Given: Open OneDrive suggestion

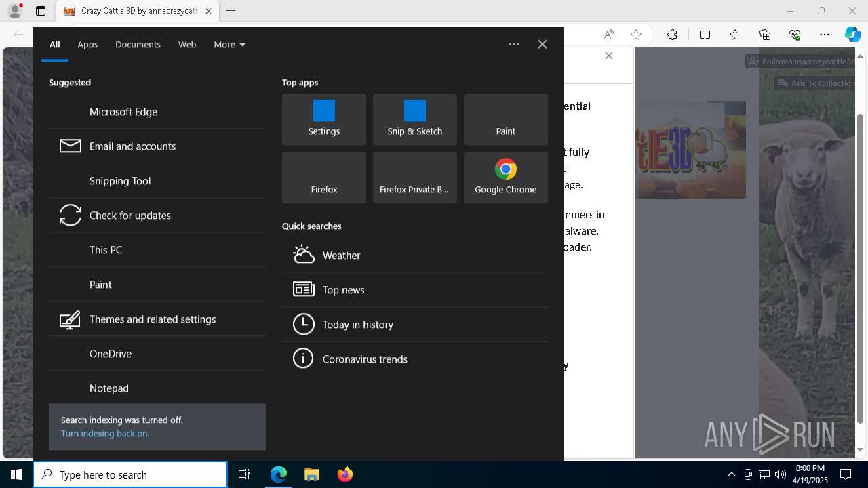Looking at the screenshot, I should (x=157, y=353).
